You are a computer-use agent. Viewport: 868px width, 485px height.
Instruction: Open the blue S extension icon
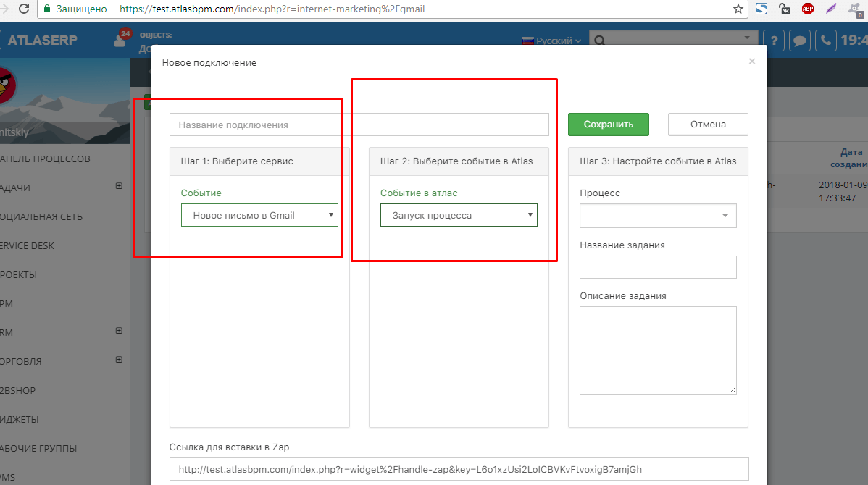click(761, 8)
